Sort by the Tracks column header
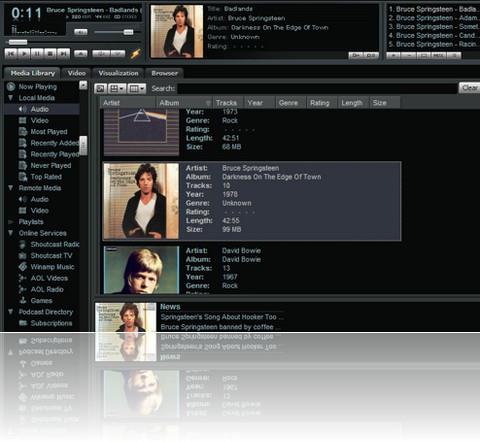The image size is (480, 442). [228, 103]
